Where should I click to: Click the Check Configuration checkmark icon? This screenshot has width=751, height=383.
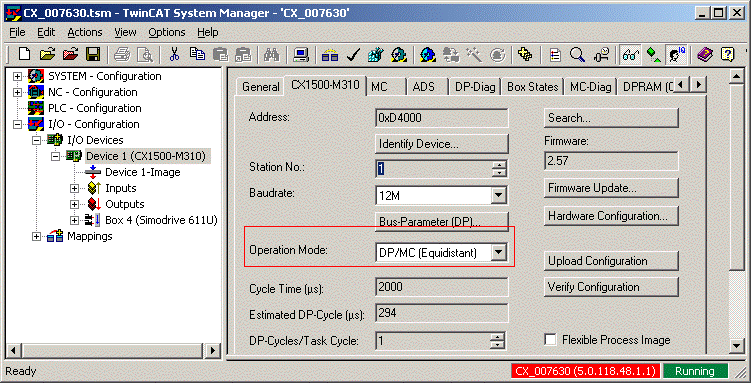click(353, 55)
